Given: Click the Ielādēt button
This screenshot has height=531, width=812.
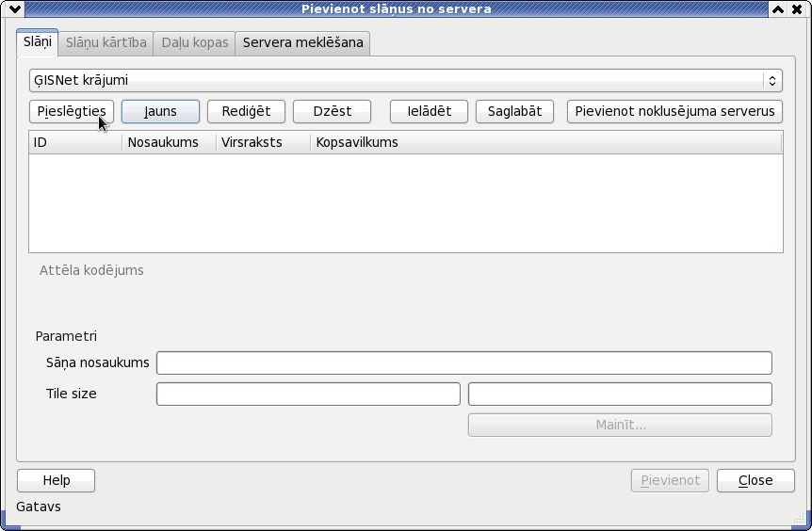Looking at the screenshot, I should click(429, 111).
